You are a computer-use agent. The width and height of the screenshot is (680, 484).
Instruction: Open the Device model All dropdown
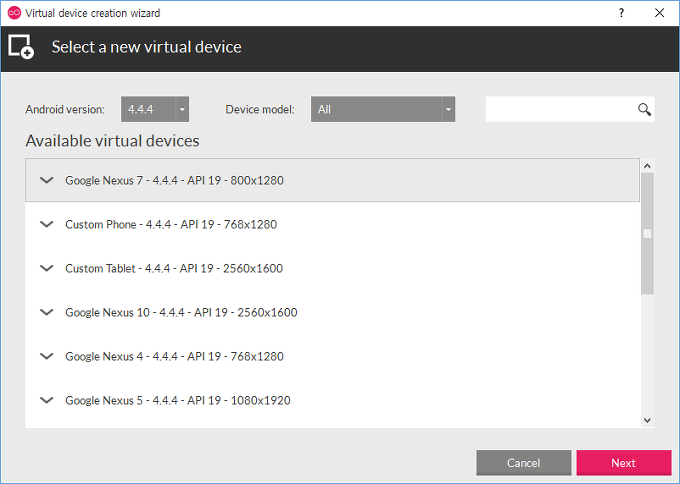(x=383, y=109)
